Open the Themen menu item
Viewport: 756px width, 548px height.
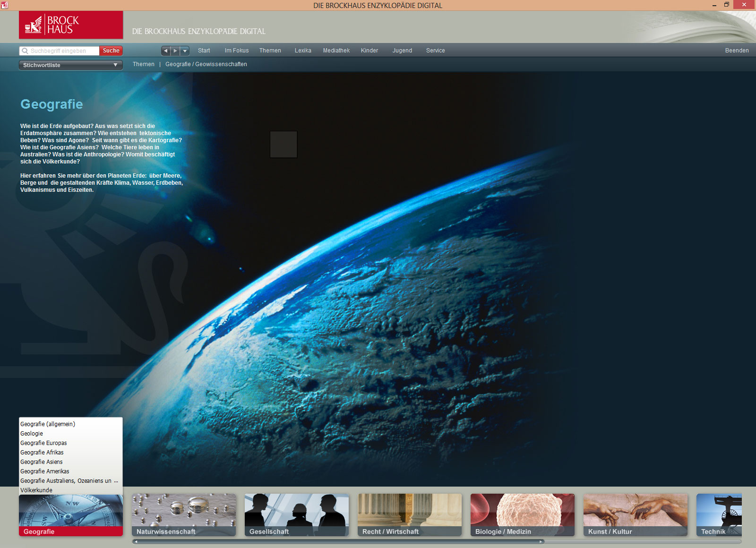coord(270,51)
